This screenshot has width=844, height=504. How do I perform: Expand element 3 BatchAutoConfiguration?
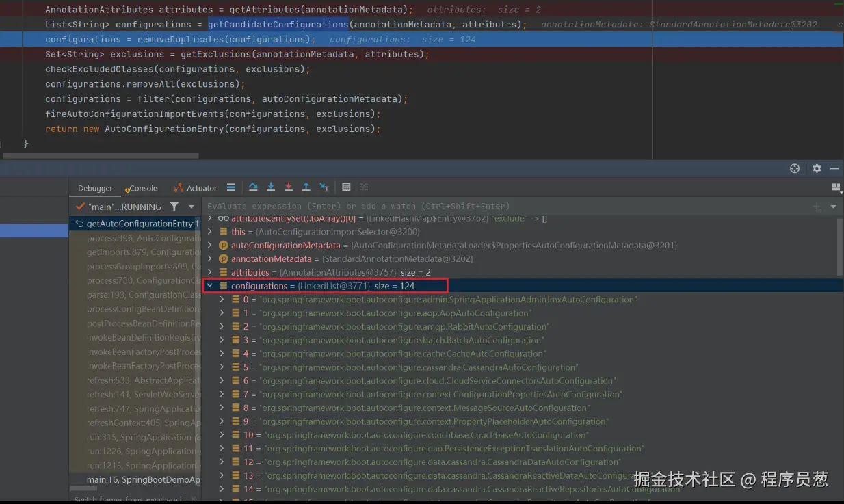[x=222, y=340]
